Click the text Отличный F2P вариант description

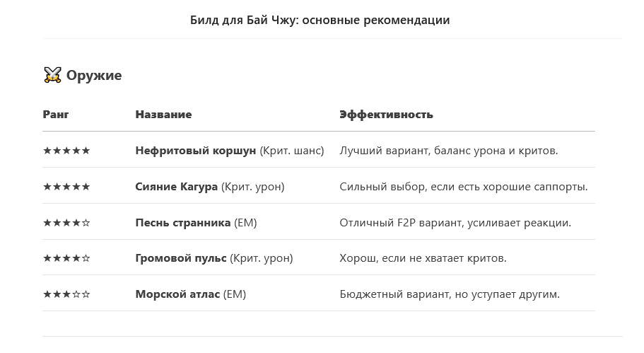pyautogui.click(x=455, y=223)
